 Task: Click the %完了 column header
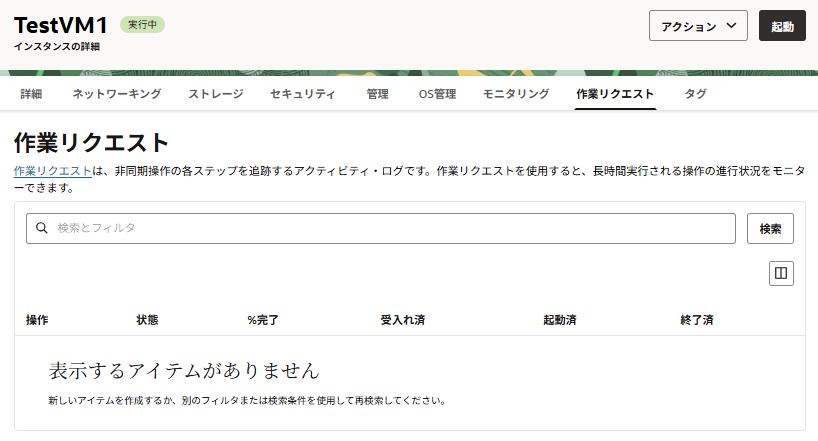click(x=262, y=320)
